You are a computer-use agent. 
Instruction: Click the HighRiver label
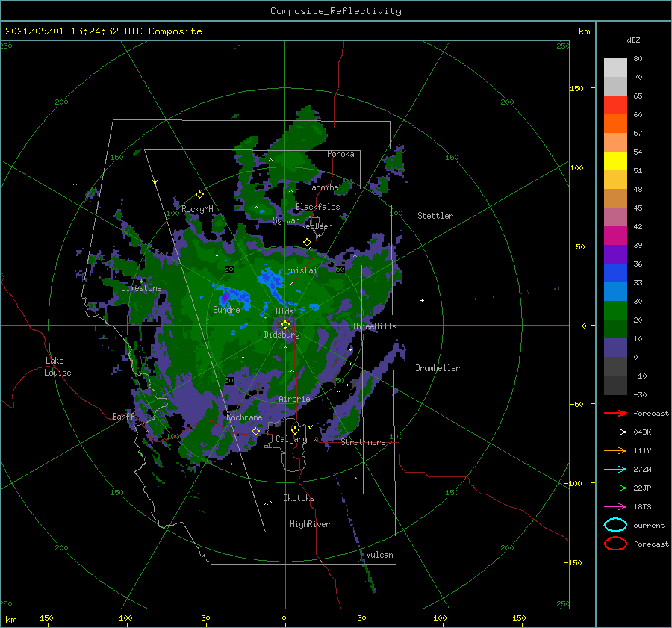point(310,524)
